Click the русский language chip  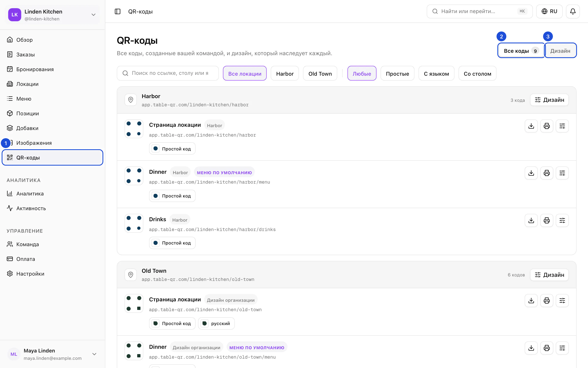216,323
